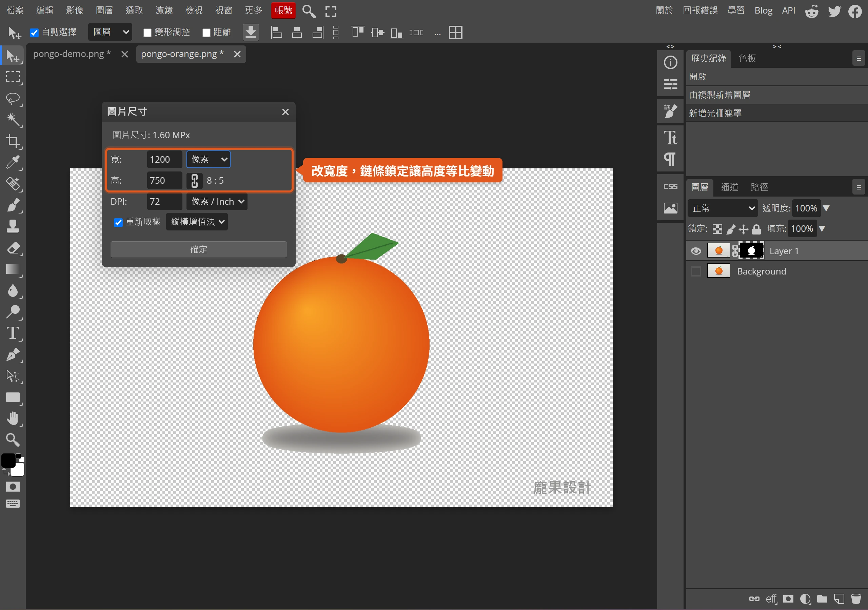
Task: Hide Layer 1 using eye icon
Action: (696, 251)
